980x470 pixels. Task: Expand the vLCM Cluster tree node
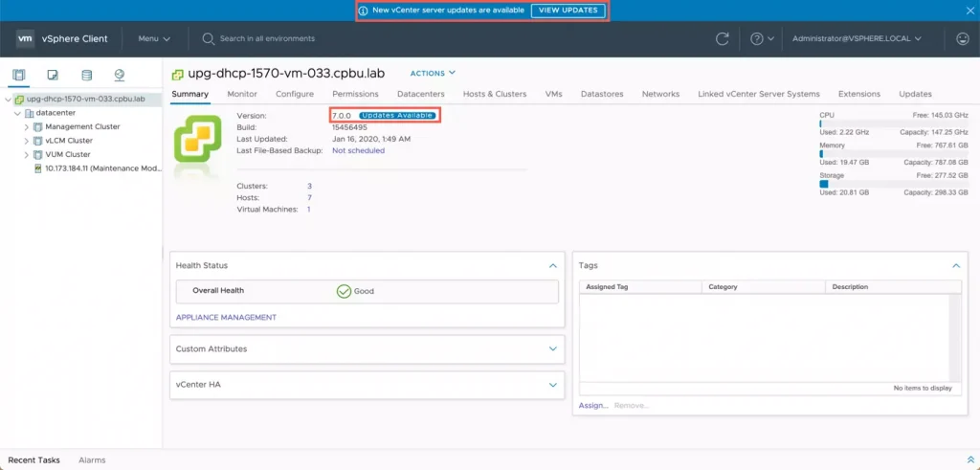(x=27, y=140)
